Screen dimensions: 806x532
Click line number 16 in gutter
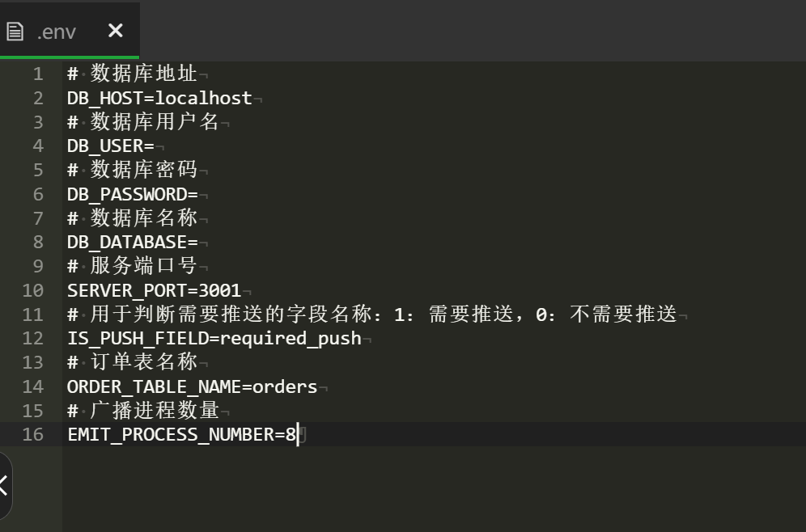click(x=33, y=434)
